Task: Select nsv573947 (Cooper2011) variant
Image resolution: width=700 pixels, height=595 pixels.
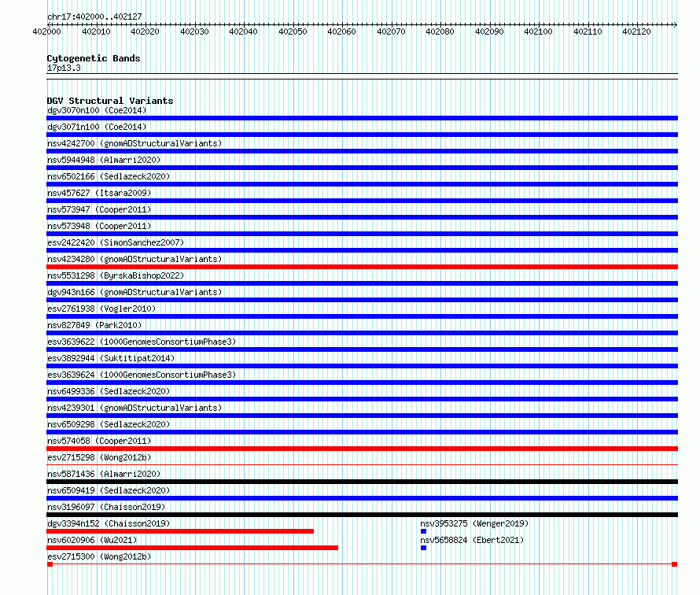Action: (99, 209)
